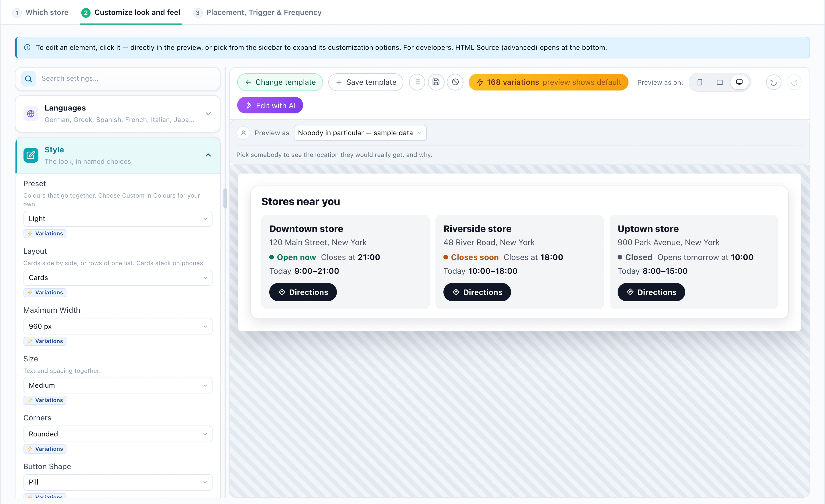Click Variations tag under Preset
This screenshot has width=825, height=504.
coord(45,234)
